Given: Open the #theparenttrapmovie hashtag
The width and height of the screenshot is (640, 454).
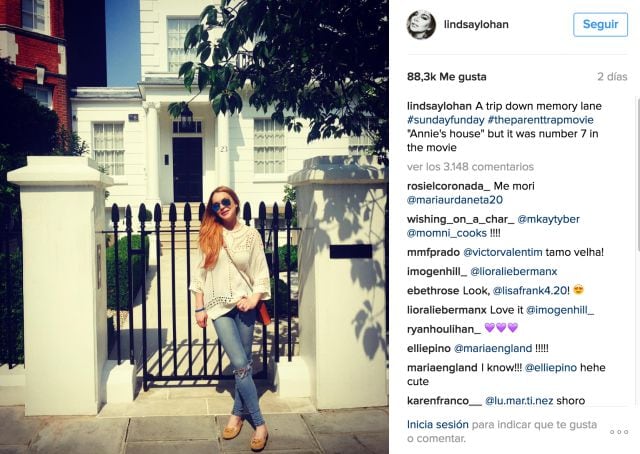Looking at the screenshot, I should coord(540,120).
